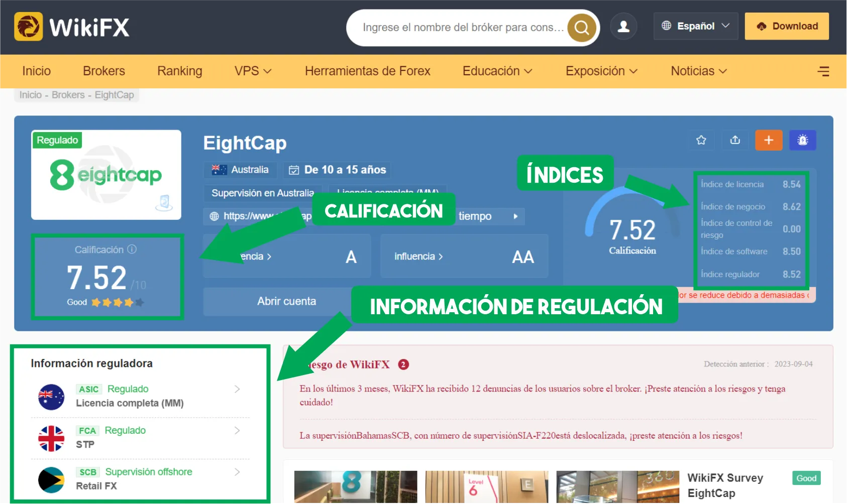This screenshot has width=847, height=504.
Task: Click the arrow next to tiempo
Action: click(515, 216)
